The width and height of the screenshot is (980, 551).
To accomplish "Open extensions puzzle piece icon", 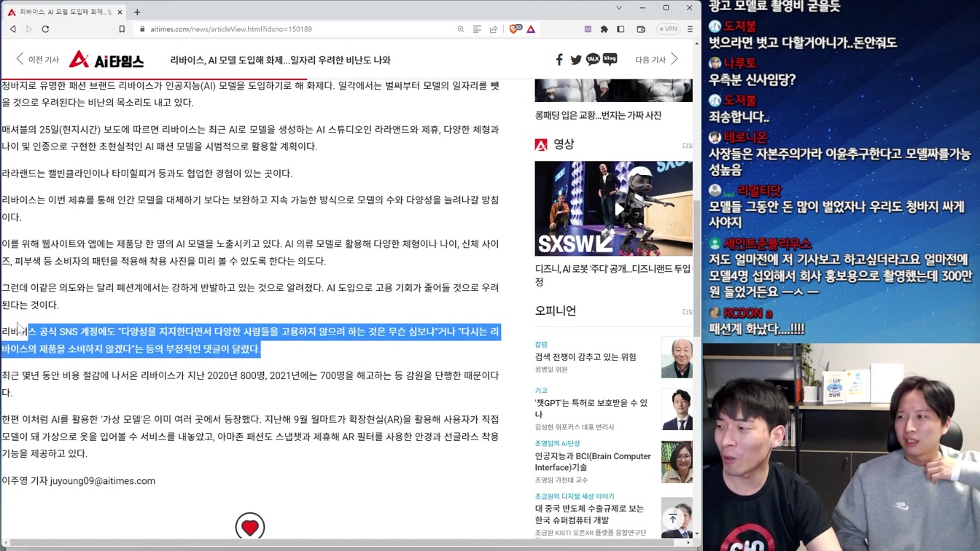I will (x=604, y=29).
